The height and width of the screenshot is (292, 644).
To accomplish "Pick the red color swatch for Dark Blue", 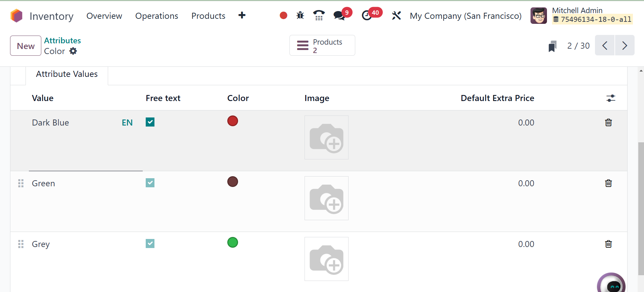I will [x=233, y=121].
